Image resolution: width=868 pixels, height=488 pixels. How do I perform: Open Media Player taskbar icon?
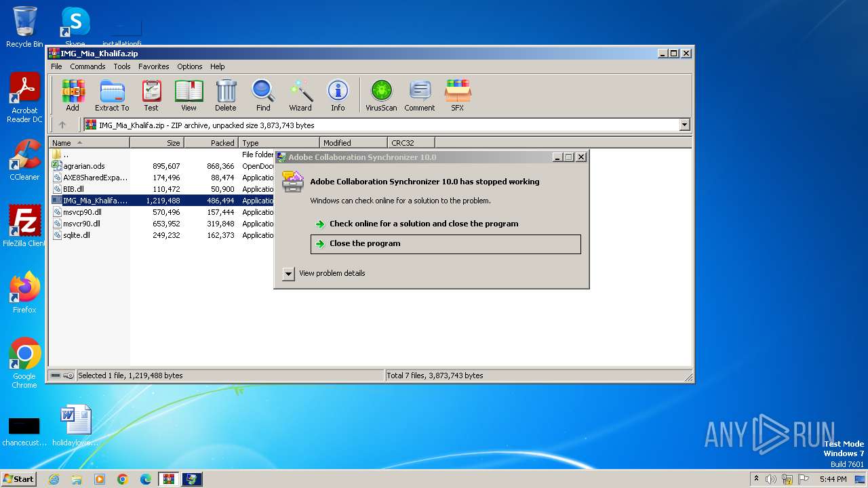click(x=100, y=479)
